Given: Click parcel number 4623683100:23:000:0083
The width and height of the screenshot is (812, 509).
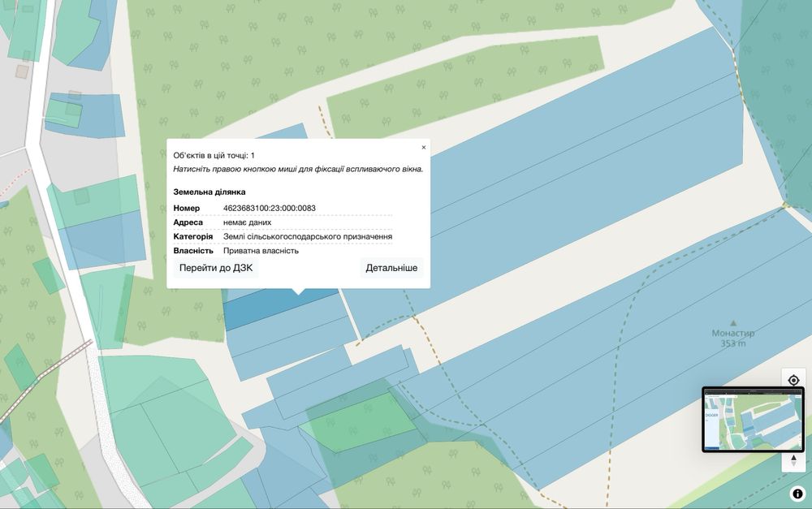Looking at the screenshot, I should [270, 208].
